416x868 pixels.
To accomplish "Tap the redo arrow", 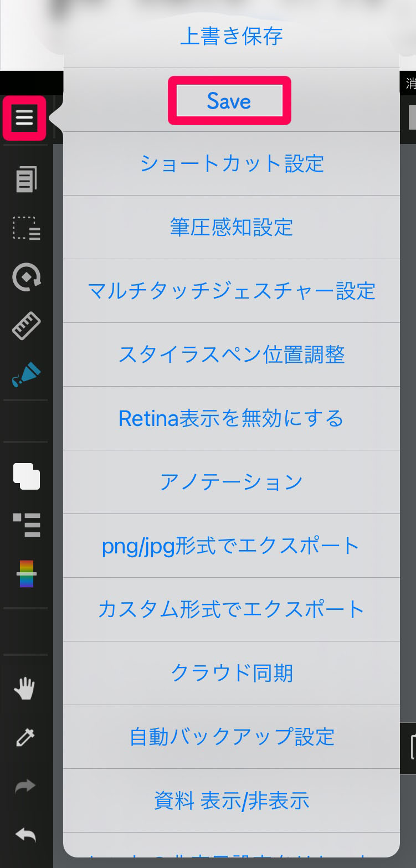I will point(25,786).
